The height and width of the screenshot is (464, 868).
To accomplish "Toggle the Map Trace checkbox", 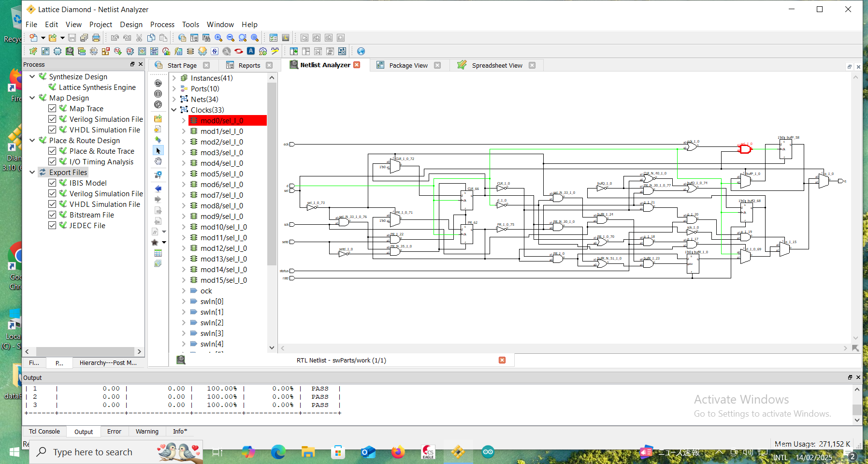I will pos(52,108).
